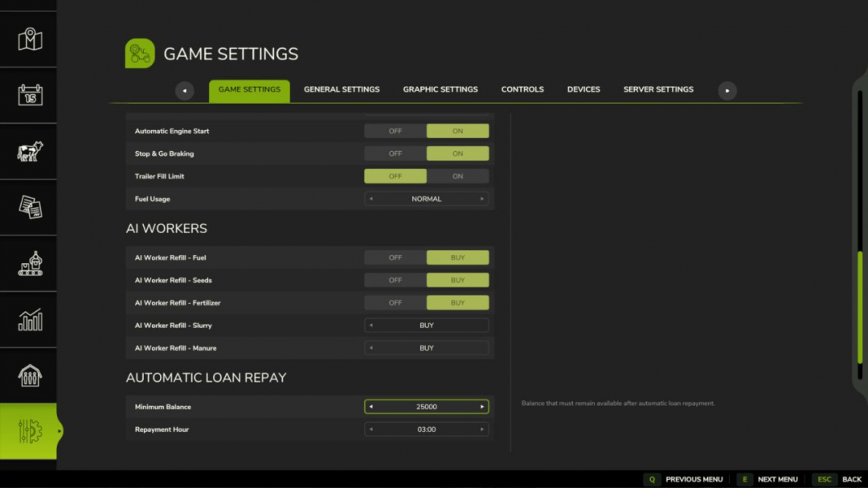Click Fuel Usage left arrow

click(371, 199)
